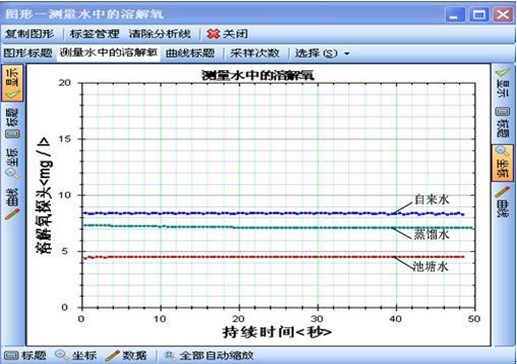Open the 选择(S) dropdown arrow
This screenshot has width=517, height=364.
(347, 53)
